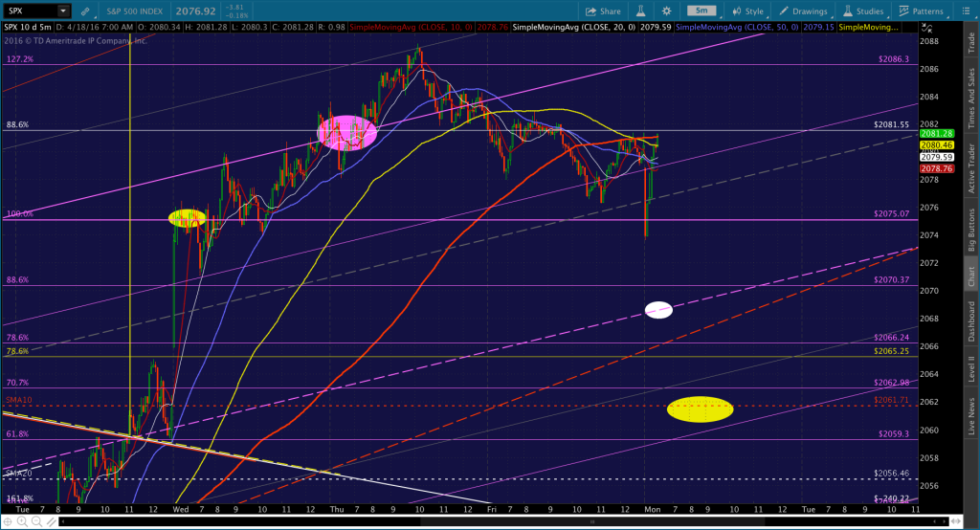The height and width of the screenshot is (530, 980).
Task: Click the zoom in magnifier icon
Action: point(22,521)
